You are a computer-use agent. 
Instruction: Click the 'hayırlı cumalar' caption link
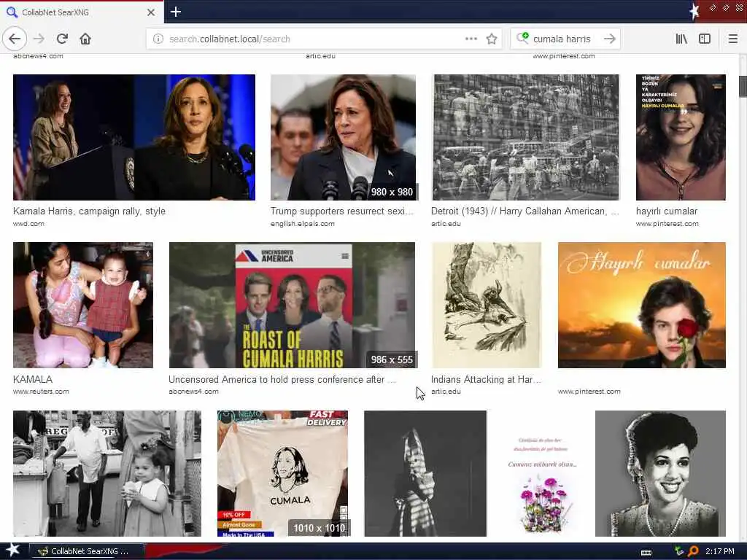click(667, 211)
